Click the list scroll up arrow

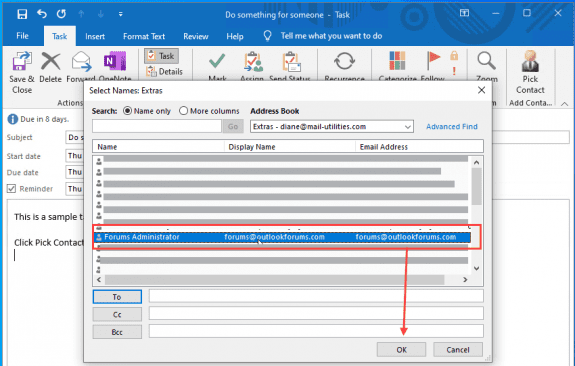point(476,162)
